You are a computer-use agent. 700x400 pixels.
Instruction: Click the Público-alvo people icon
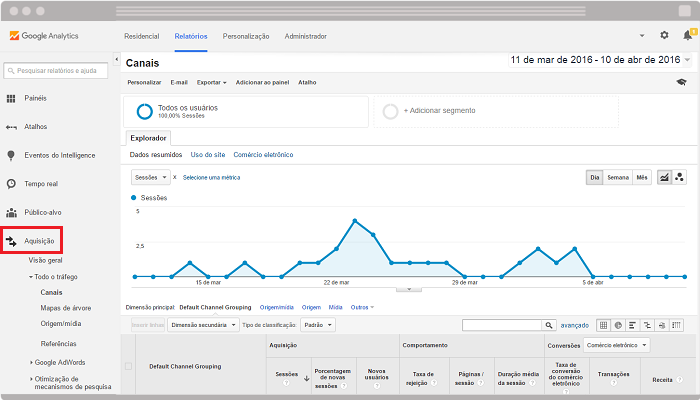pyautogui.click(x=11, y=212)
